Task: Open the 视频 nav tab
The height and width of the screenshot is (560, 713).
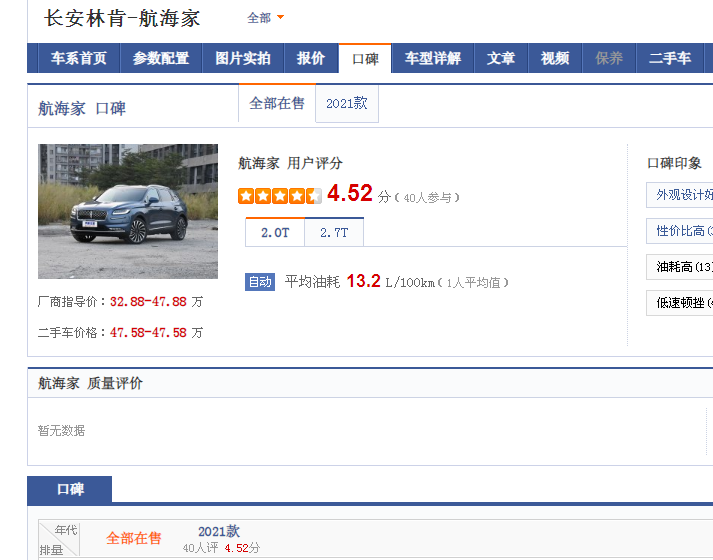Action: pos(555,59)
